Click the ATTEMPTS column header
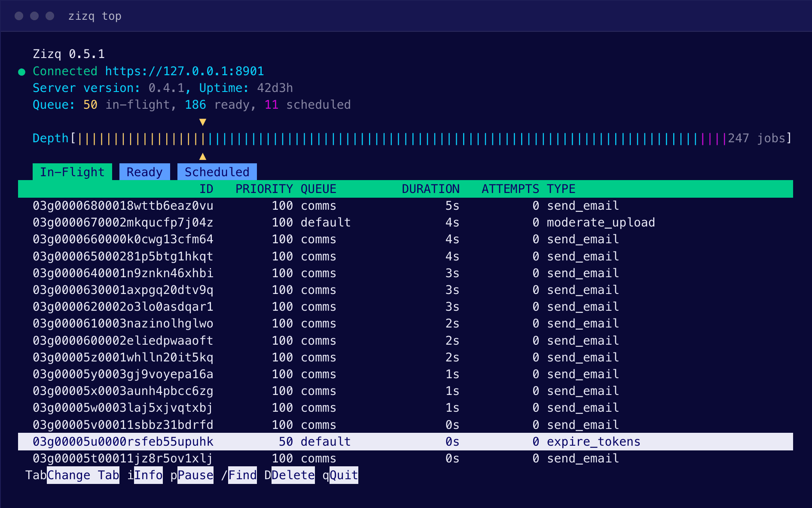 [510, 189]
